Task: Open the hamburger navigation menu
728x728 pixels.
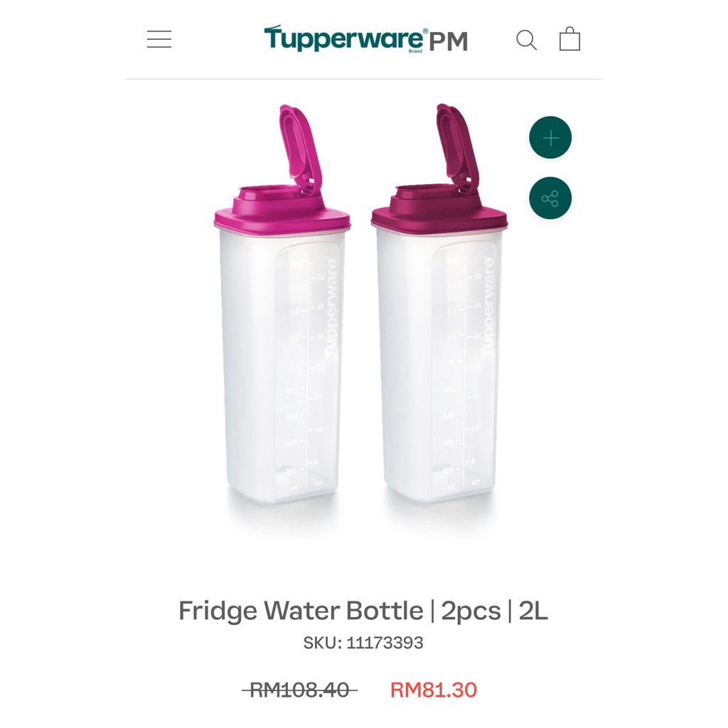Action: 159,39
